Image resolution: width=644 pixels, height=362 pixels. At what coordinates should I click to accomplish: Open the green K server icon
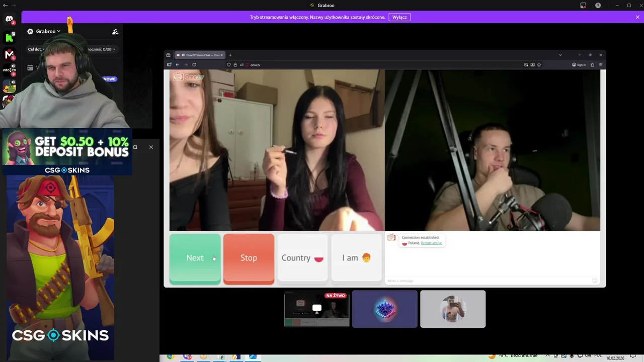(9, 37)
